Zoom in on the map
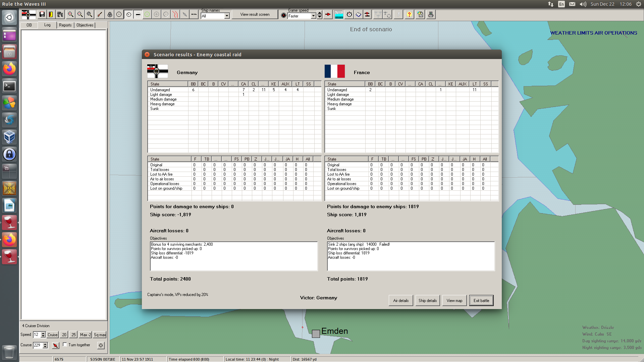The image size is (644, 362). [70, 14]
